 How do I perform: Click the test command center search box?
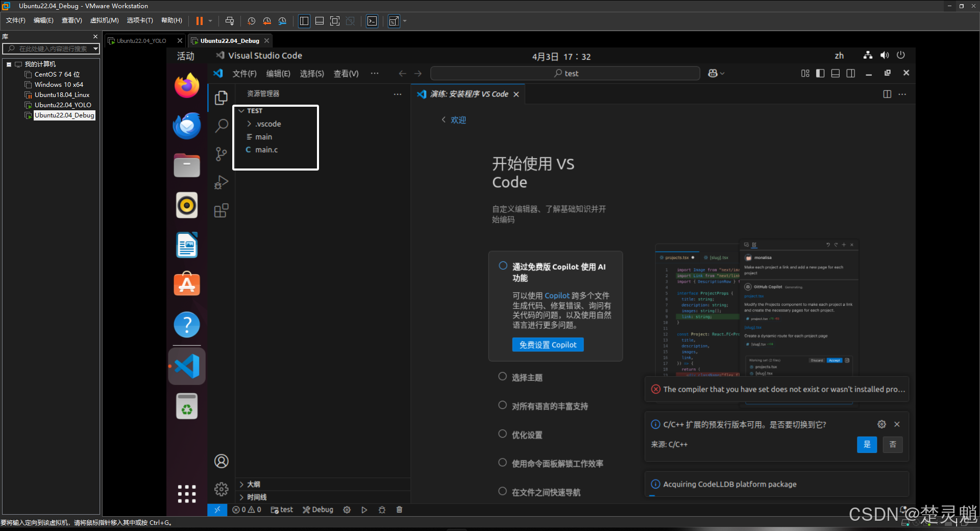[565, 74]
